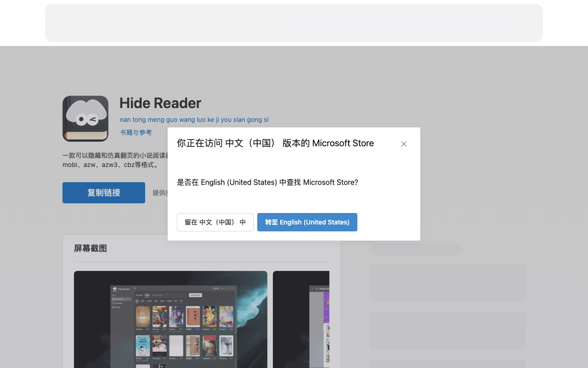Image resolution: width=588 pixels, height=368 pixels.
Task: Click the dialog question about English store
Action: (267, 182)
